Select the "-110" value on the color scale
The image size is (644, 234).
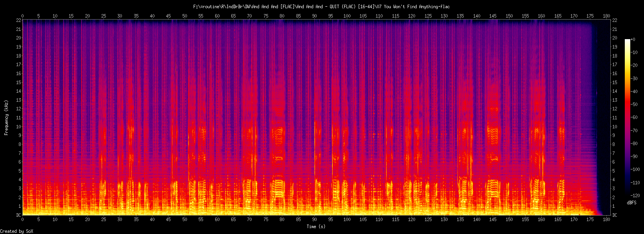coord(635,183)
